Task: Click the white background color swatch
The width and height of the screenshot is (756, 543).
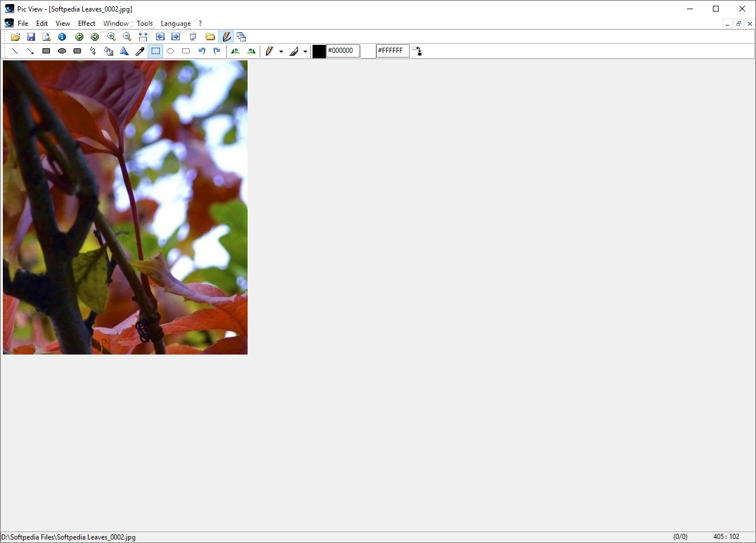Action: click(368, 51)
